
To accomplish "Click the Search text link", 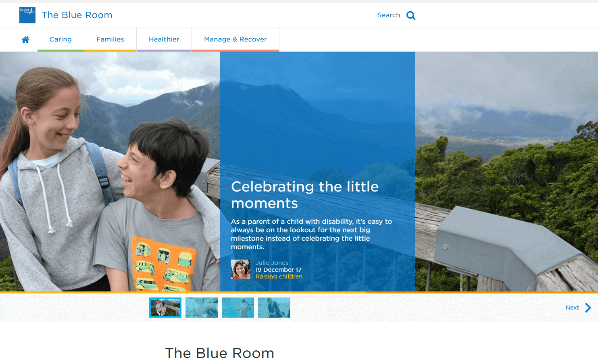I will coord(388,15).
